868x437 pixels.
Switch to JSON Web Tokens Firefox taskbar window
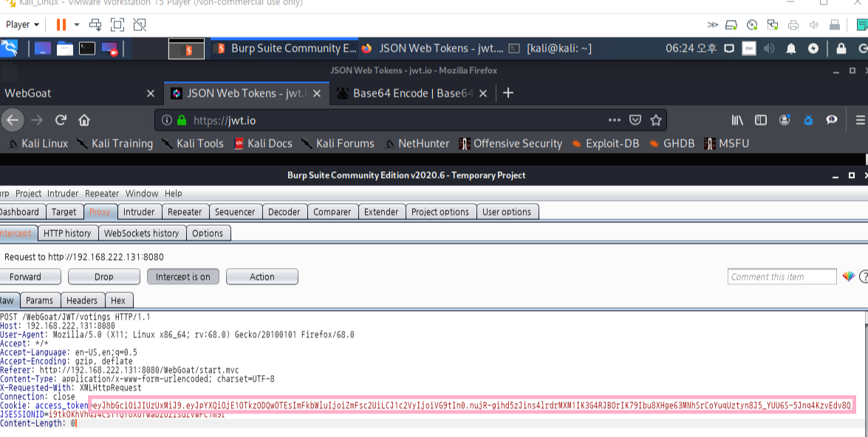(432, 49)
